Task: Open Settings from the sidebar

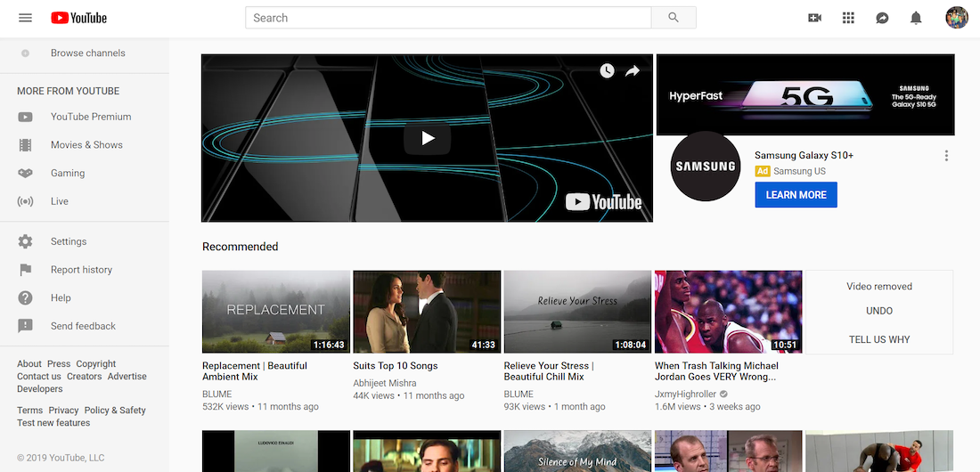Action: coord(69,241)
